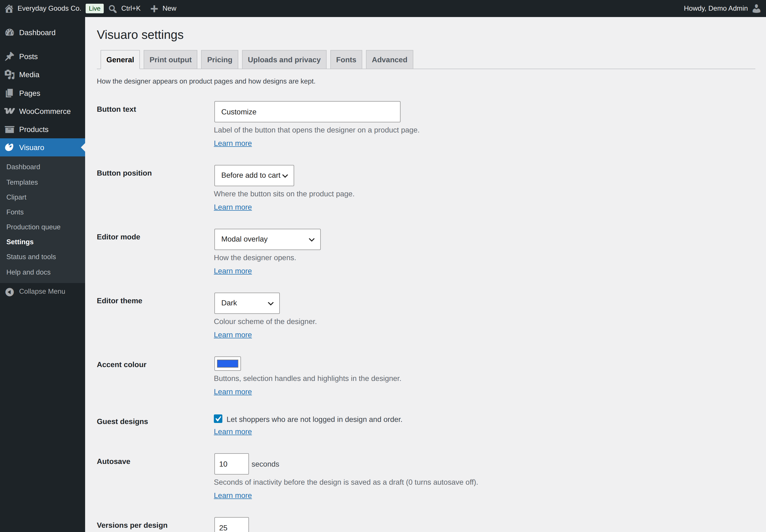The image size is (766, 532).
Task: Switch to the Pricing tab
Action: [219, 60]
